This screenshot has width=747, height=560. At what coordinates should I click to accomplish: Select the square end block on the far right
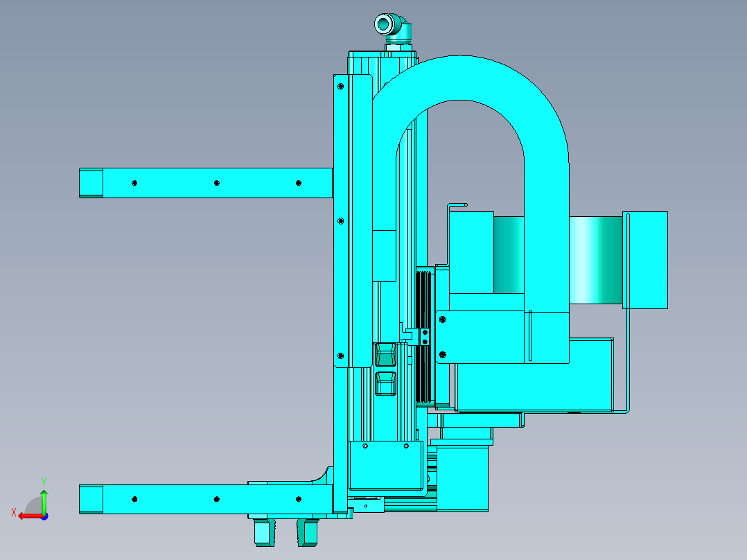(x=645, y=260)
